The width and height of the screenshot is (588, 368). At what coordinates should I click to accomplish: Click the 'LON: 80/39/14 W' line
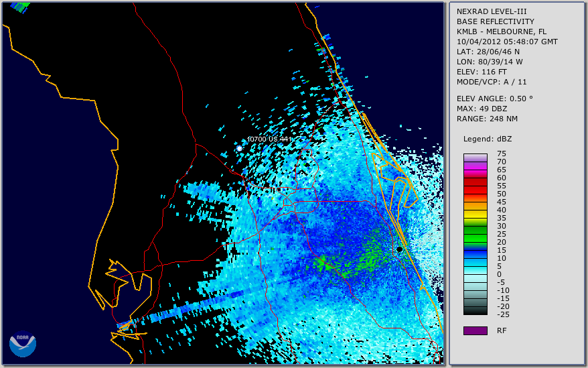pyautogui.click(x=490, y=62)
